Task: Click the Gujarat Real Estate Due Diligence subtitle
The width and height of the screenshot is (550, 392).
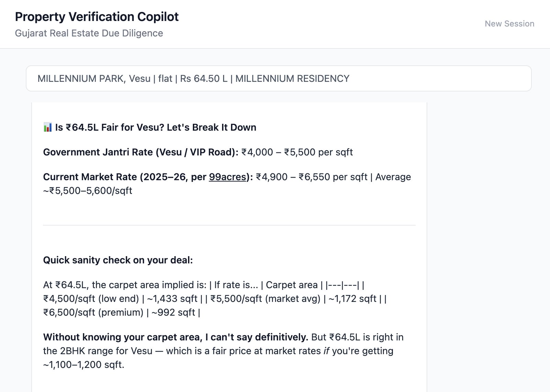Action: pos(89,33)
